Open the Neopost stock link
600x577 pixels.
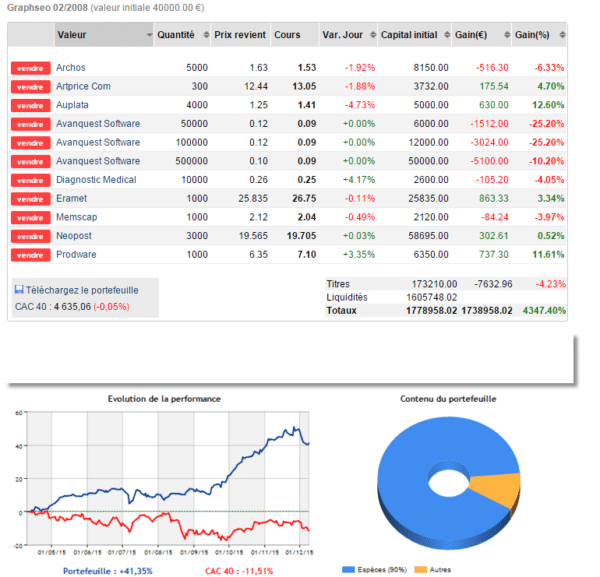(x=74, y=236)
